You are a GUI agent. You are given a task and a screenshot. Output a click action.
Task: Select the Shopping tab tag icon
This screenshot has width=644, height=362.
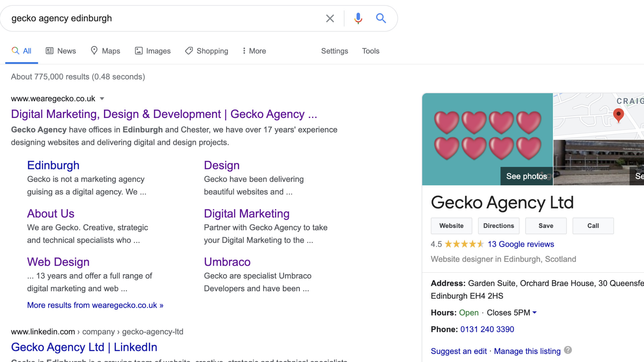point(189,51)
